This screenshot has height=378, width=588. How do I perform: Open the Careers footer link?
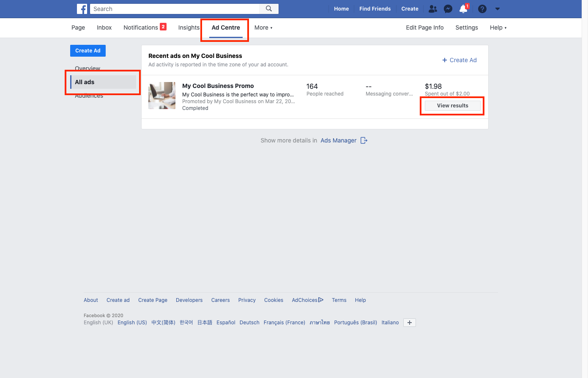(221, 300)
